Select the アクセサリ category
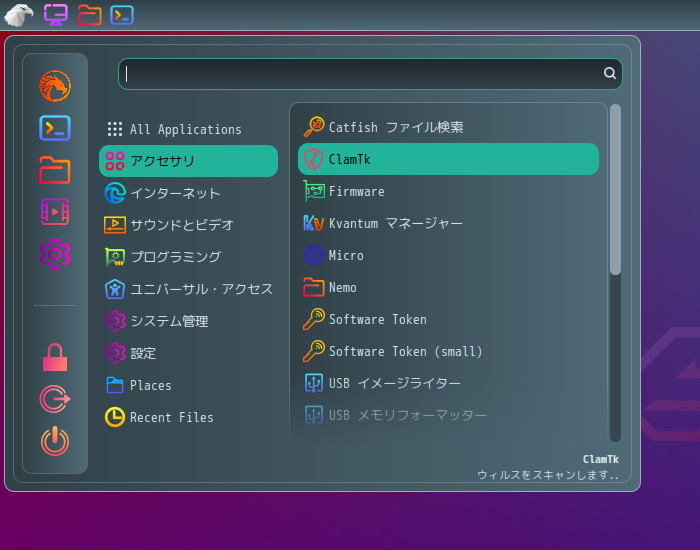This screenshot has height=550, width=700. (x=188, y=161)
